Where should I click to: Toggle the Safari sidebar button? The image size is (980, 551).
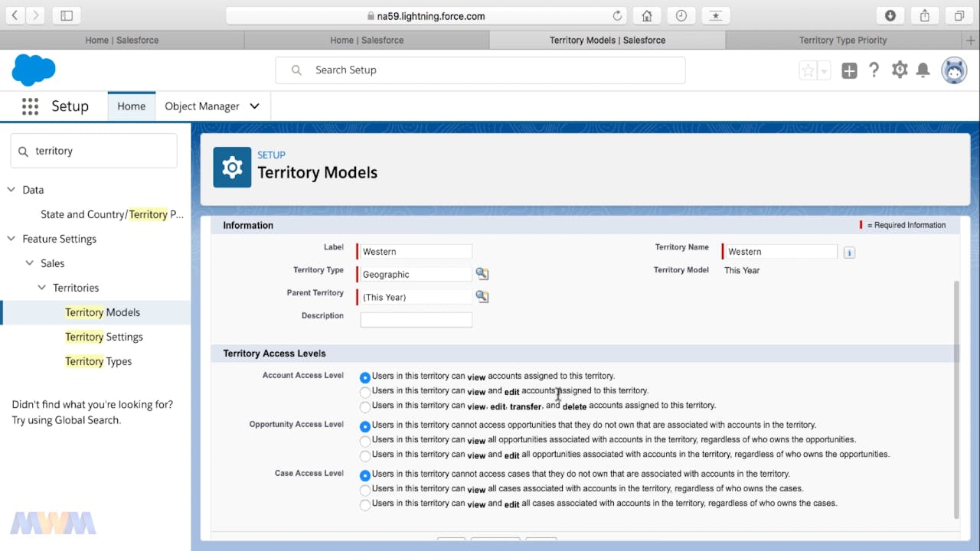click(x=67, y=15)
